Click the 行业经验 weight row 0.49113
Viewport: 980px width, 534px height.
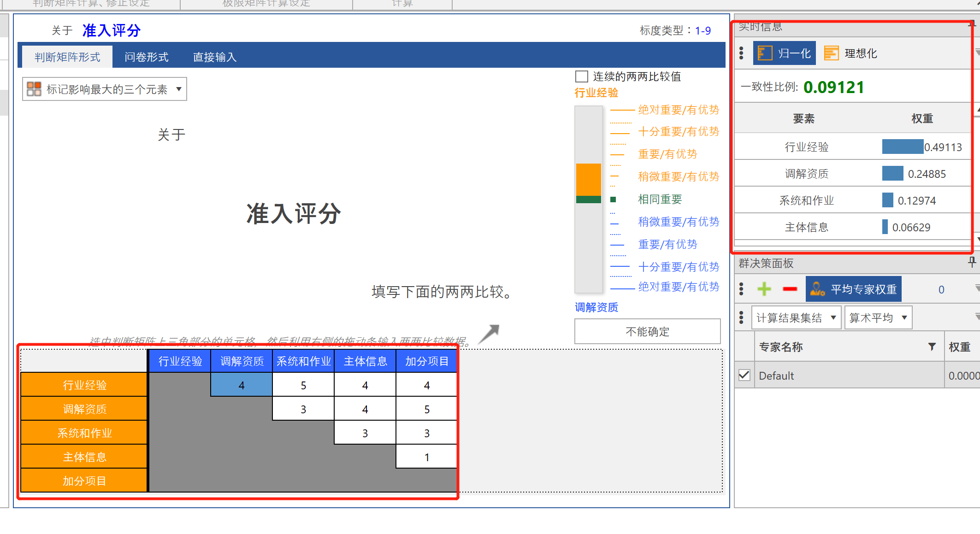853,147
